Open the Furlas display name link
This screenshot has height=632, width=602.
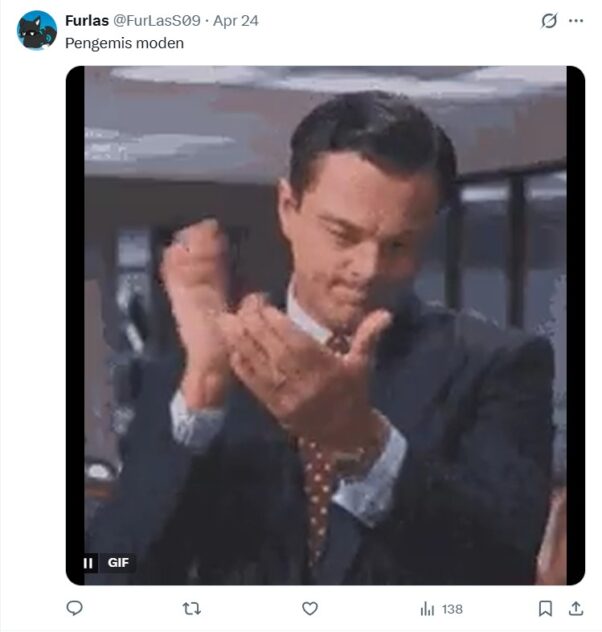87,21
